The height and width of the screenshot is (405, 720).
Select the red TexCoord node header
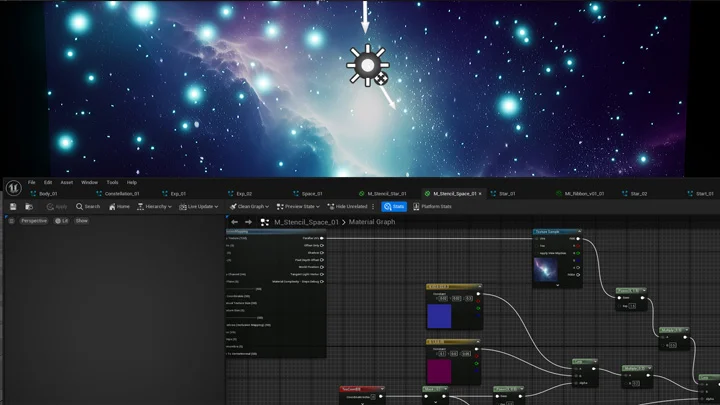click(362, 389)
